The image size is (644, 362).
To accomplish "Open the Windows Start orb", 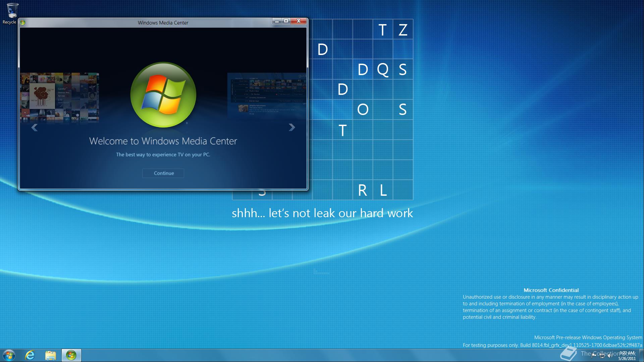I will [x=9, y=355].
